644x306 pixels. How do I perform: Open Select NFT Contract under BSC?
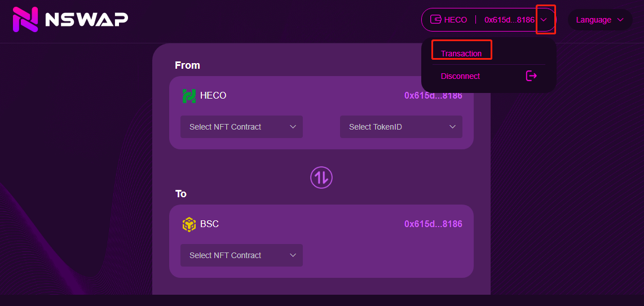[241, 255]
